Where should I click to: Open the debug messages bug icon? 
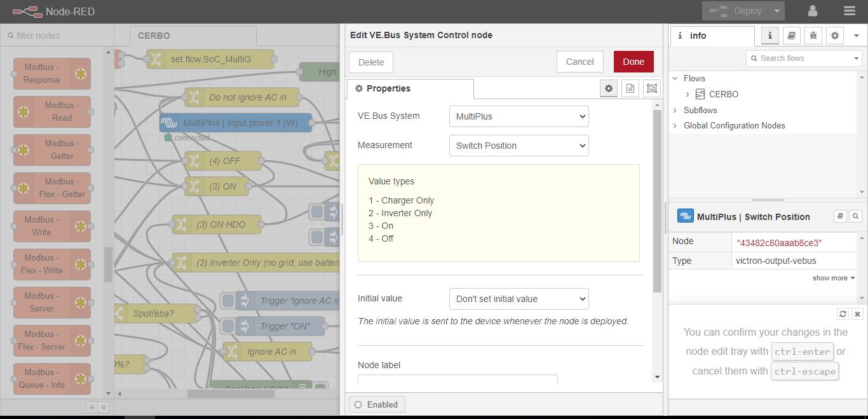[813, 36]
